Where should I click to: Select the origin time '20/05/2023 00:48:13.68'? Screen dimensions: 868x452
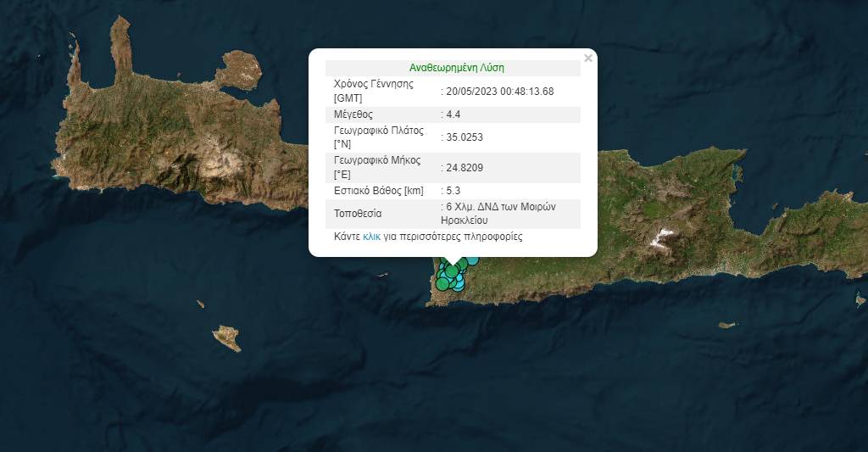[x=500, y=92]
